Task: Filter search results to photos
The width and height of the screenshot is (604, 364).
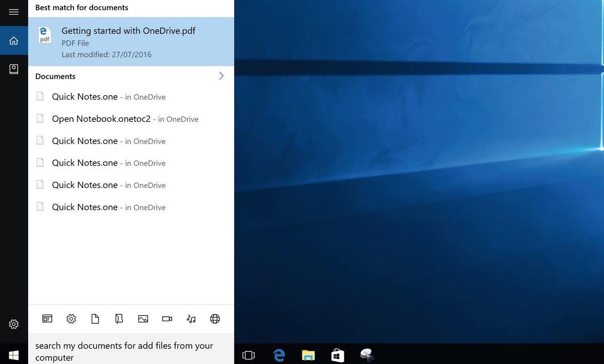Action: click(143, 319)
